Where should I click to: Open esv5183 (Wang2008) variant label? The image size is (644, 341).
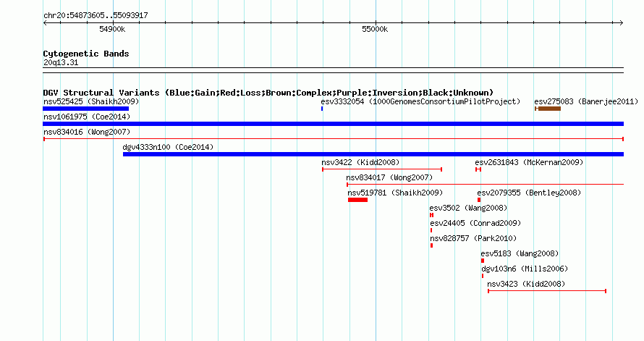click(x=520, y=253)
